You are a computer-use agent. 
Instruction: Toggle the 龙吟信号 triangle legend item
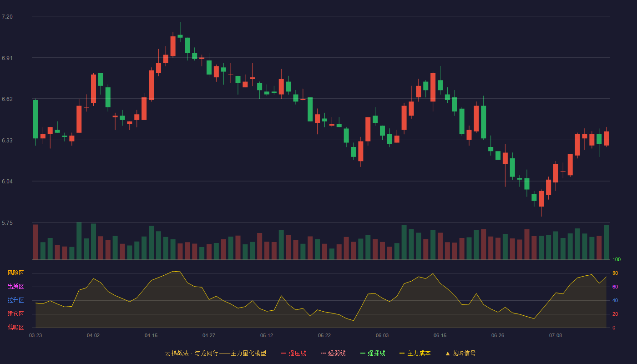coord(460,353)
